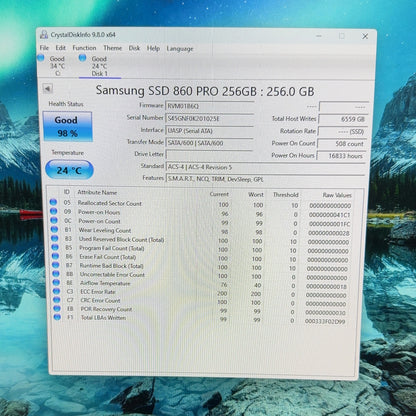Click status orb of Power-on Count row
This screenshot has height=416, width=416.
coord(54,220)
